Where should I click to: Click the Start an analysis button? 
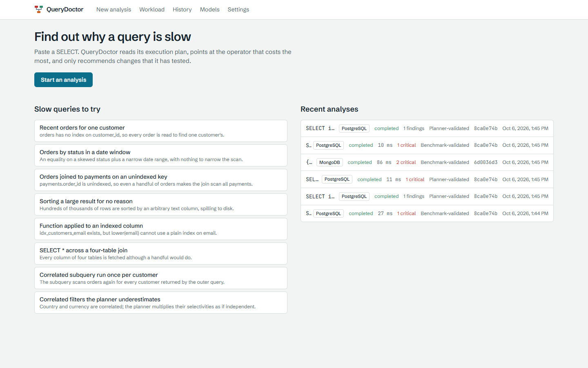pos(63,80)
